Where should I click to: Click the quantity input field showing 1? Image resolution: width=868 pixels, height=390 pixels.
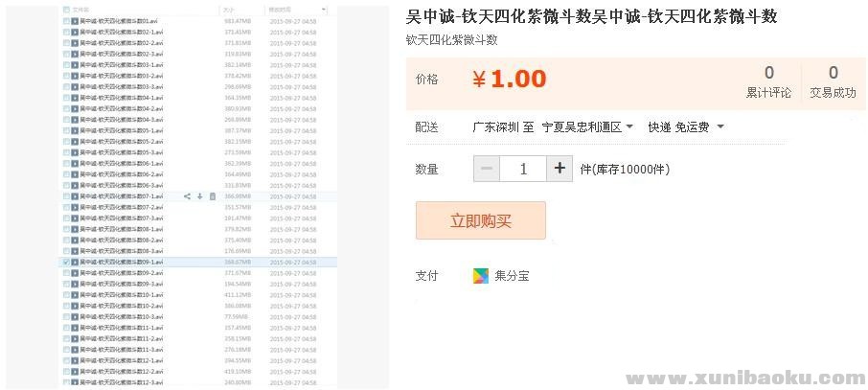(523, 169)
